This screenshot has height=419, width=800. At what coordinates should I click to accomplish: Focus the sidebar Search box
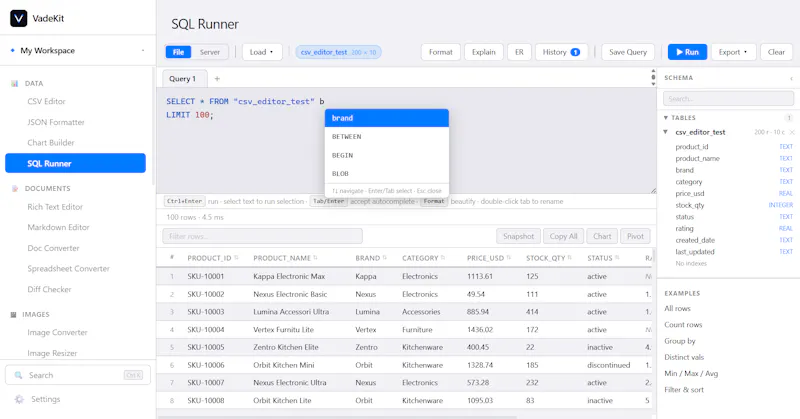point(78,375)
